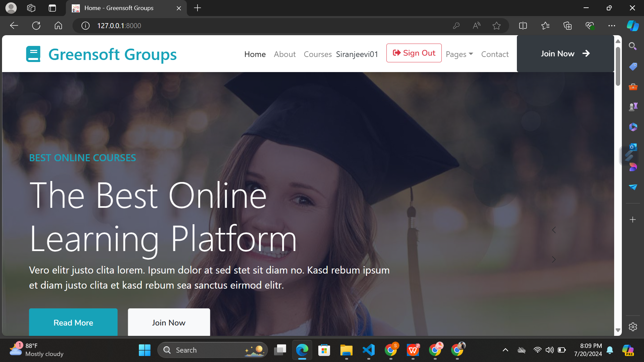The width and height of the screenshot is (644, 362).
Task: Open Microsoft Store from taskbar
Action: coord(324,350)
